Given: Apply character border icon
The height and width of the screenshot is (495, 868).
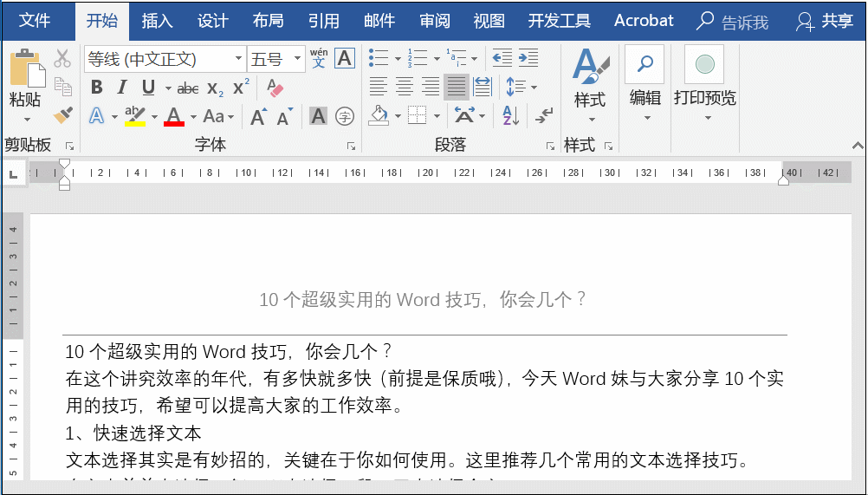Looking at the screenshot, I should [344, 57].
